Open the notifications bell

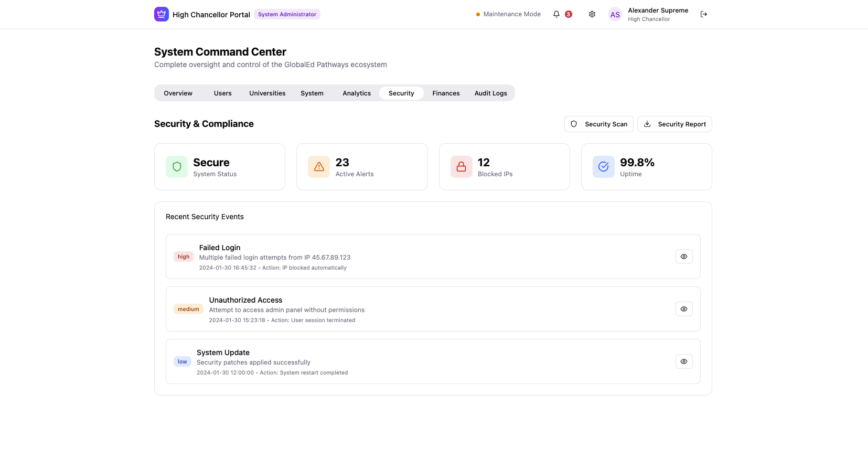pos(556,14)
